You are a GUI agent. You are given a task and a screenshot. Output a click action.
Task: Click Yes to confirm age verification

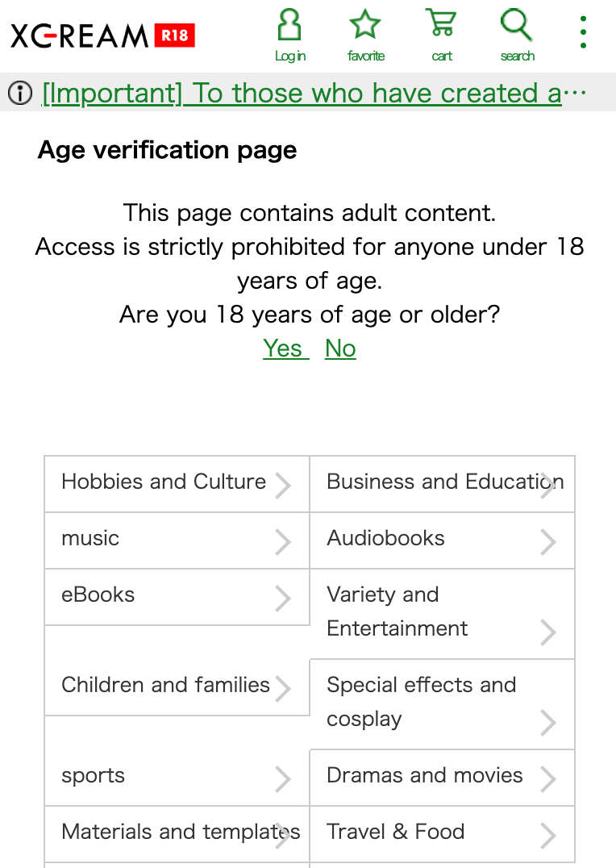click(284, 348)
